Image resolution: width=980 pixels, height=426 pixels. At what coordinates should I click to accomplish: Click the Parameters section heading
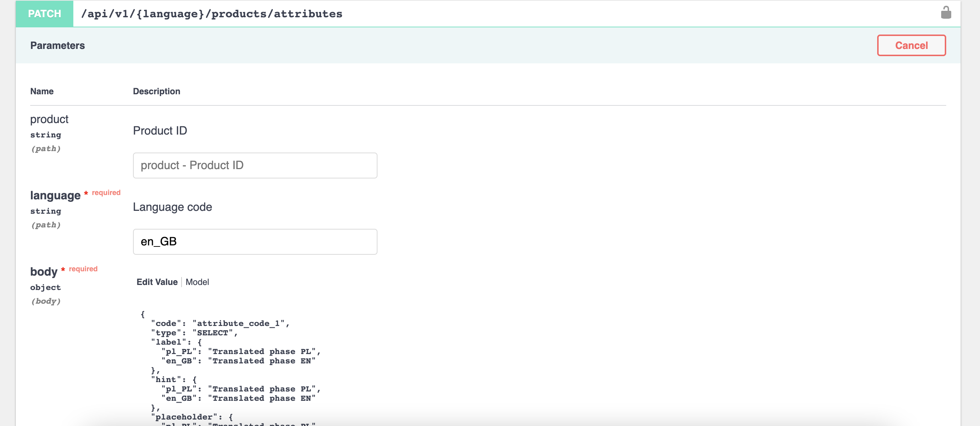(x=58, y=45)
